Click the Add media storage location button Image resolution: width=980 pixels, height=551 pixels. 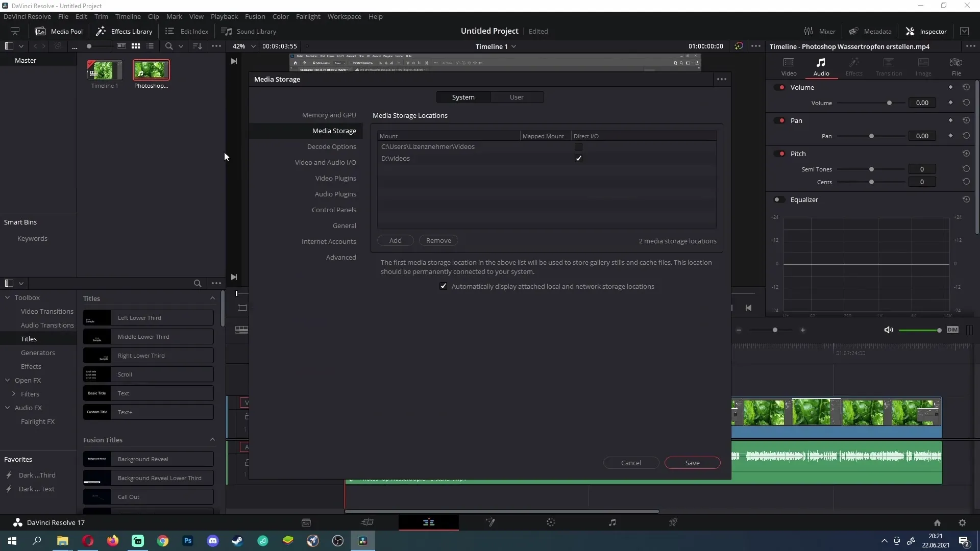(395, 240)
